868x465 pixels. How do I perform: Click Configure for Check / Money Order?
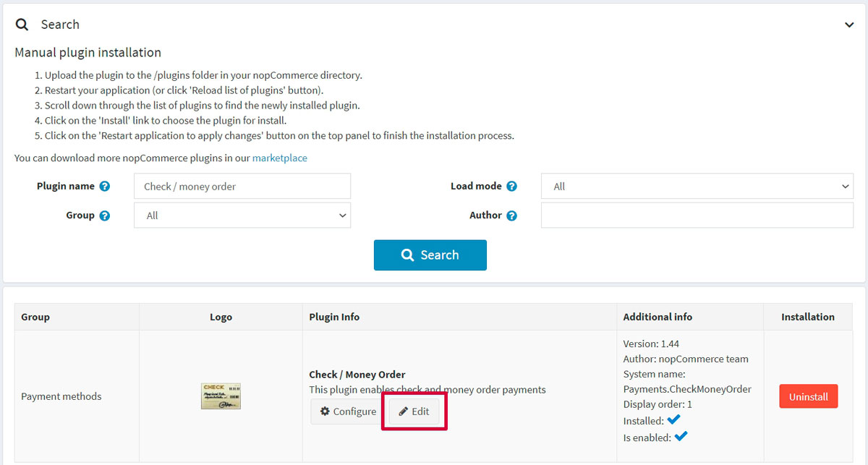click(348, 411)
